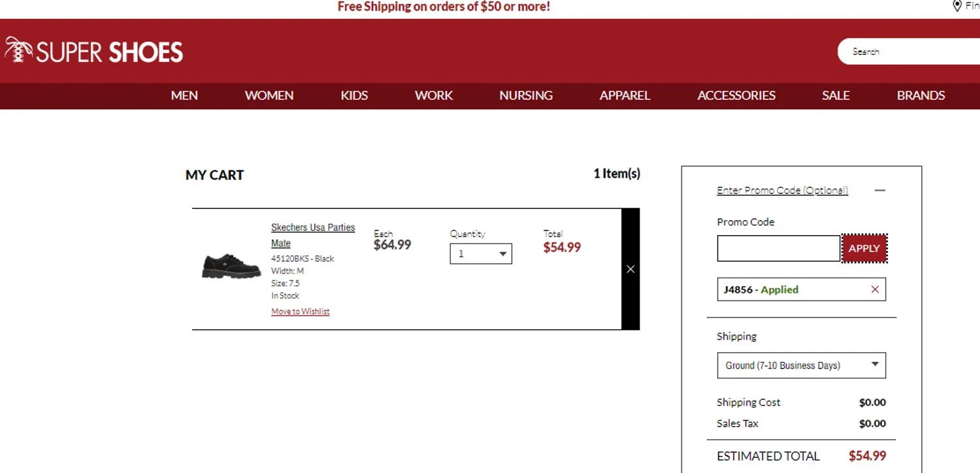Open the BRANDS menu
The image size is (980, 473).
(921, 95)
